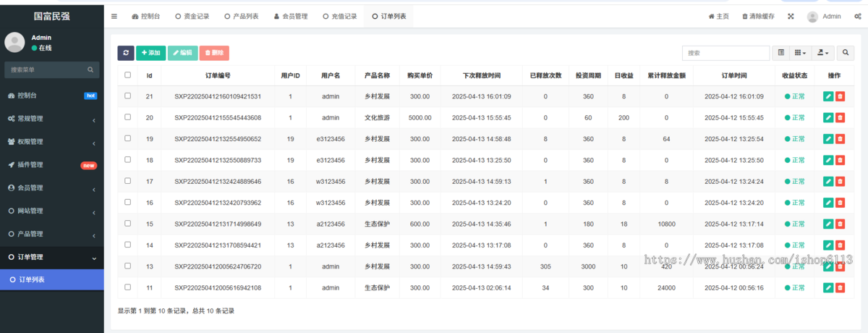
Task: Sort by the 购买单价 column header
Action: [x=420, y=75]
